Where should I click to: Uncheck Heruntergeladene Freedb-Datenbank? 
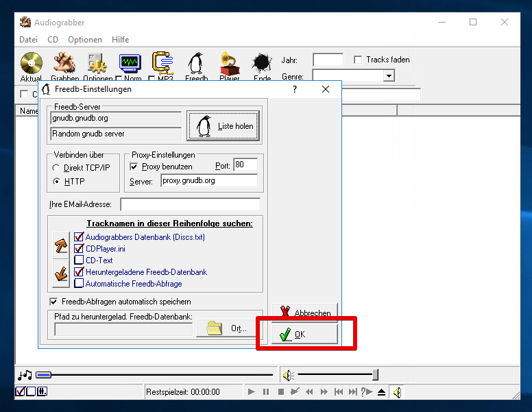[79, 272]
